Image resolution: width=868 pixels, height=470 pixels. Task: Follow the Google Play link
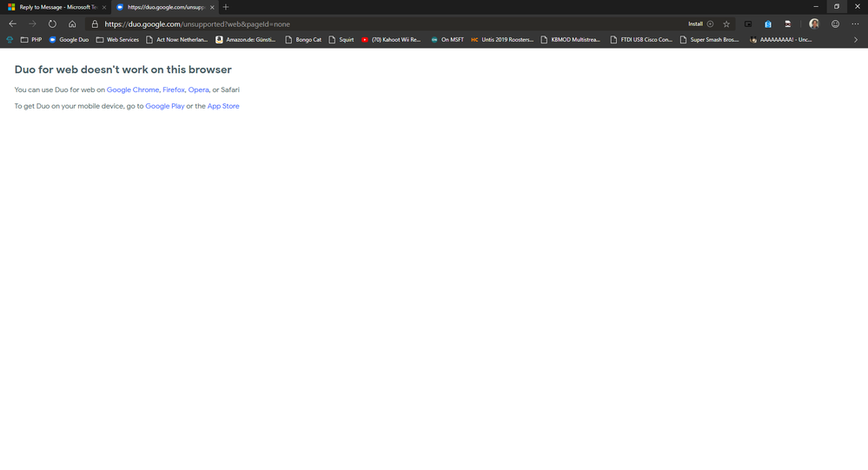pyautogui.click(x=165, y=106)
